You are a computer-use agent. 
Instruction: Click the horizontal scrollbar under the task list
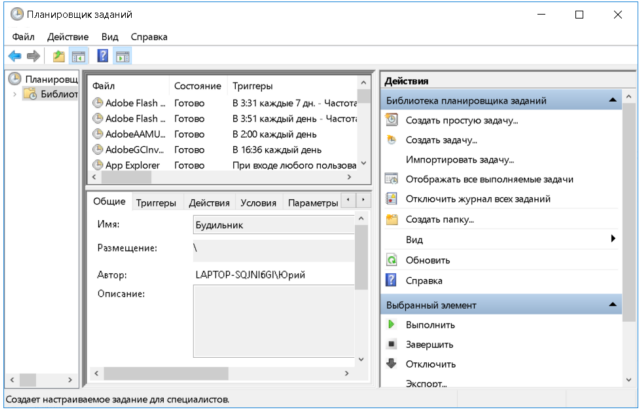coord(221,177)
